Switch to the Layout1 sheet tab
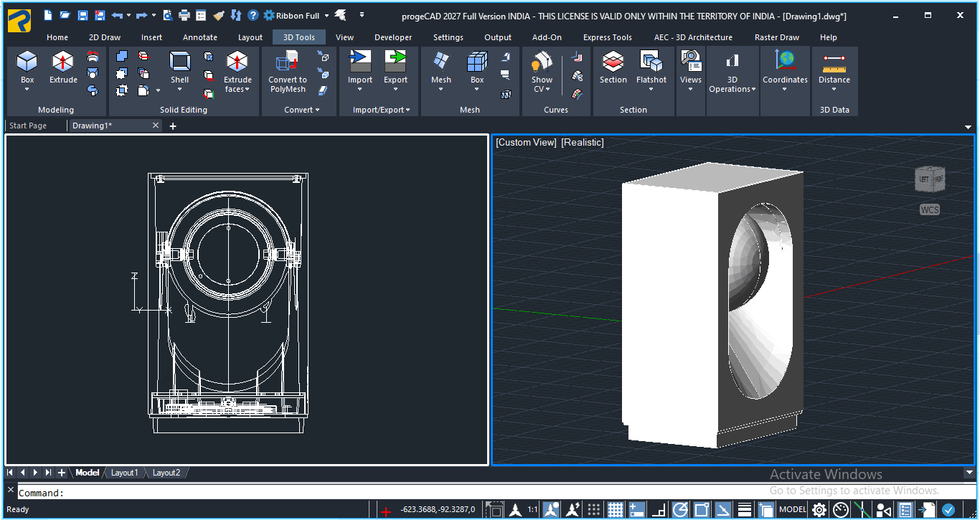This screenshot has width=980, height=520. point(124,473)
